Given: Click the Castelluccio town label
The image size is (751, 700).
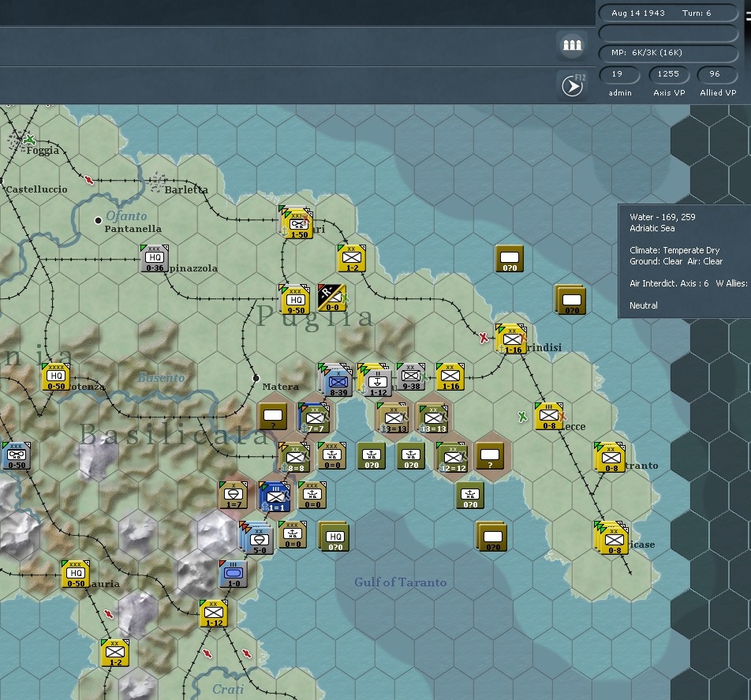Looking at the screenshot, I should 36,189.
